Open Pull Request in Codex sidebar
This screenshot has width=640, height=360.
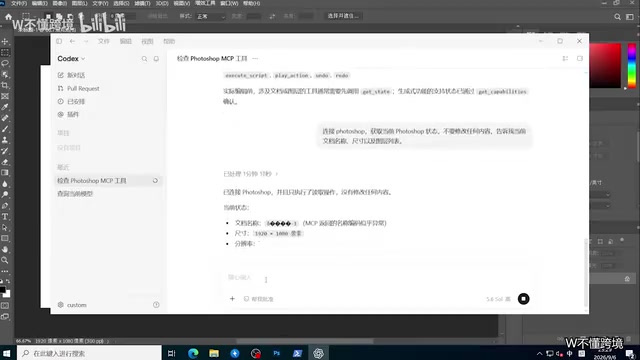[x=79, y=89]
